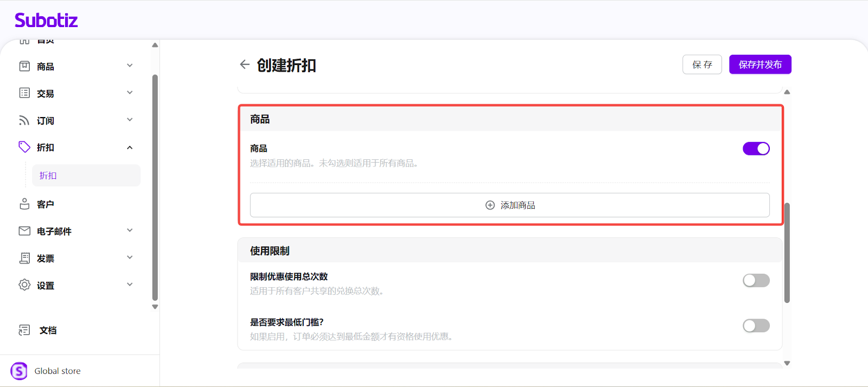
Task: Click the main form vertical scrollbar thumb
Action: [787, 253]
